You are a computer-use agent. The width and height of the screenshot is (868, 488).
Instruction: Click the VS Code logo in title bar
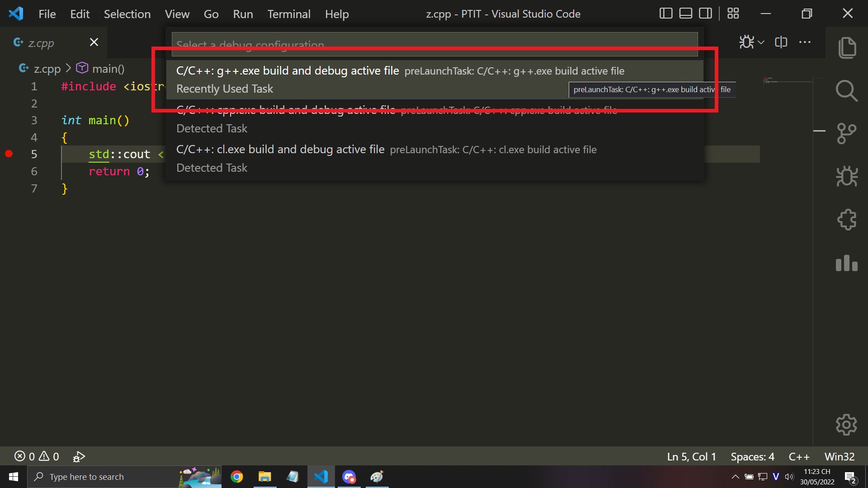[x=16, y=14]
